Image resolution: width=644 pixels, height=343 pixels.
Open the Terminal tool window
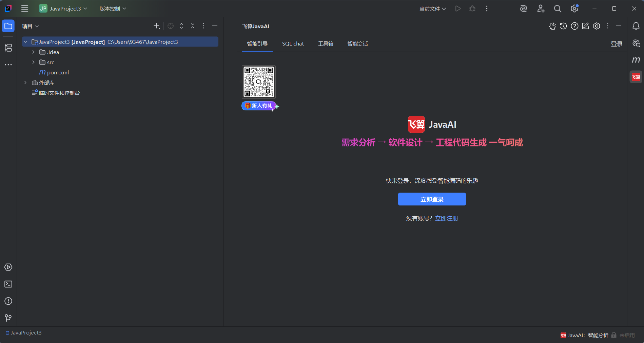coord(8,284)
